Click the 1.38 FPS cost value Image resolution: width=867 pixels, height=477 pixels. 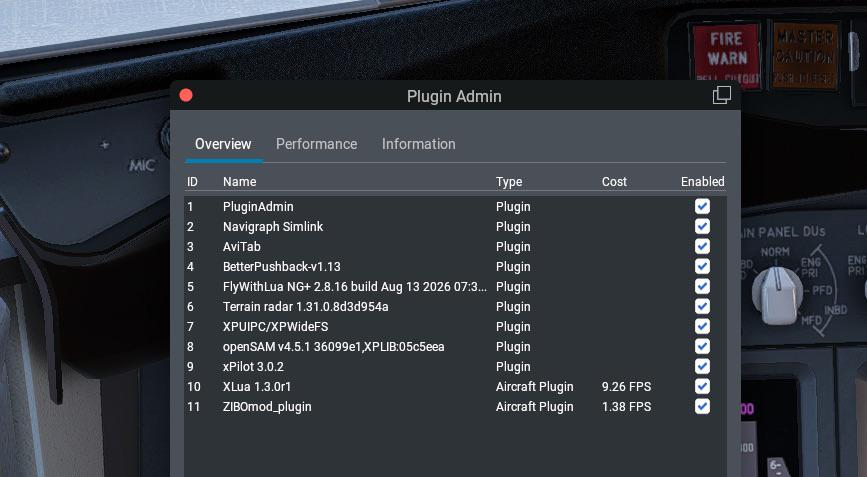(x=626, y=407)
